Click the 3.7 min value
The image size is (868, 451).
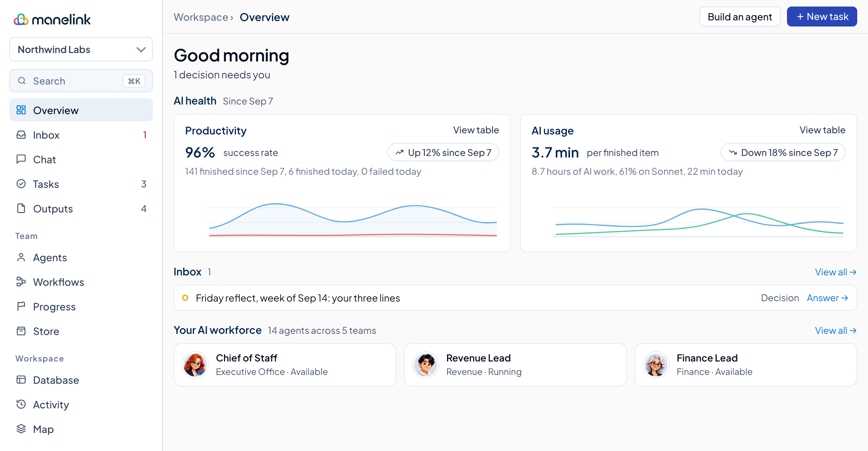[555, 153]
